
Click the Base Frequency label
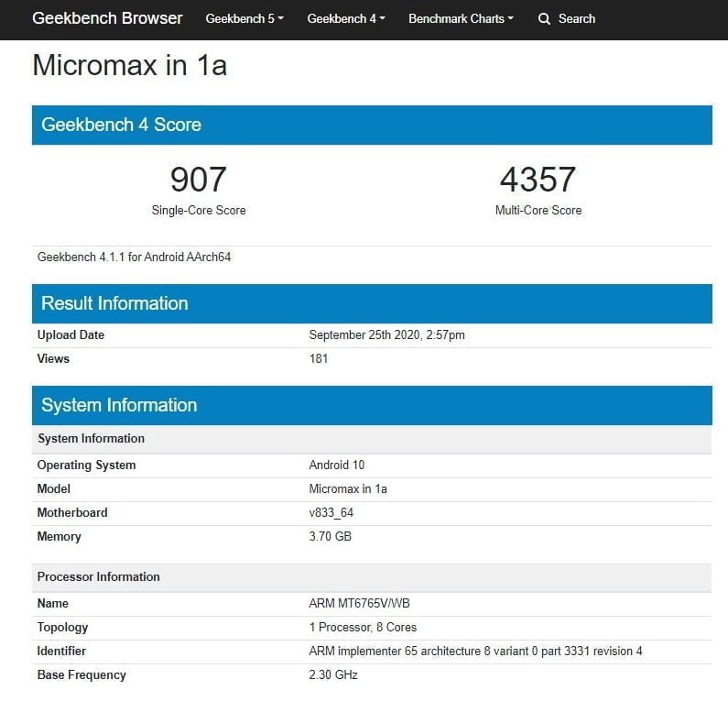pyautogui.click(x=81, y=675)
